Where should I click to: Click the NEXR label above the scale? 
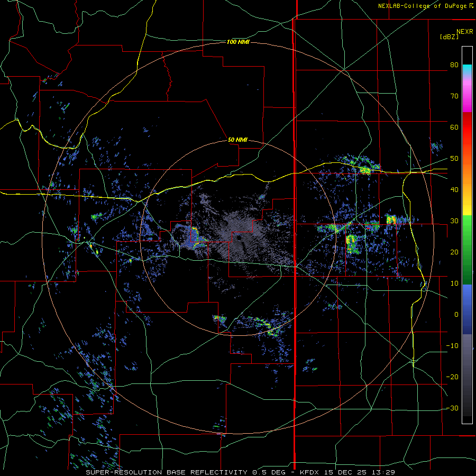[465, 32]
